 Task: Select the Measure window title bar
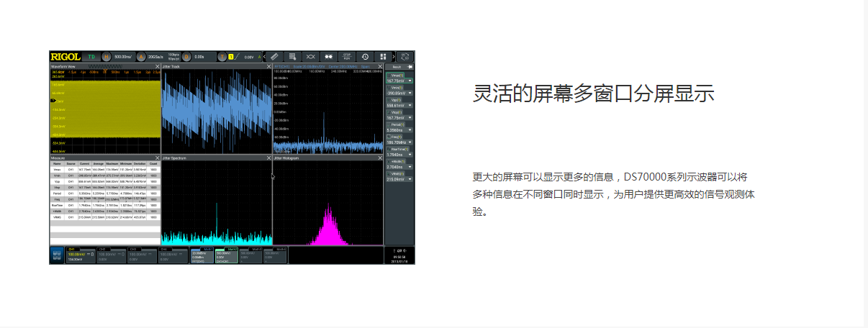point(58,158)
